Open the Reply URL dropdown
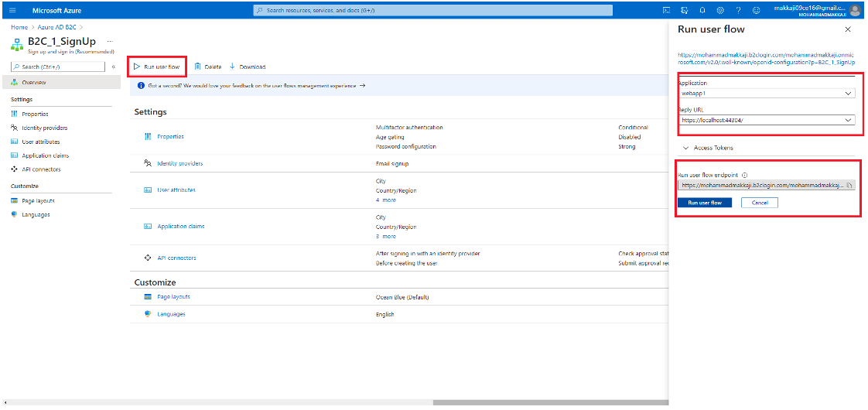 766,120
